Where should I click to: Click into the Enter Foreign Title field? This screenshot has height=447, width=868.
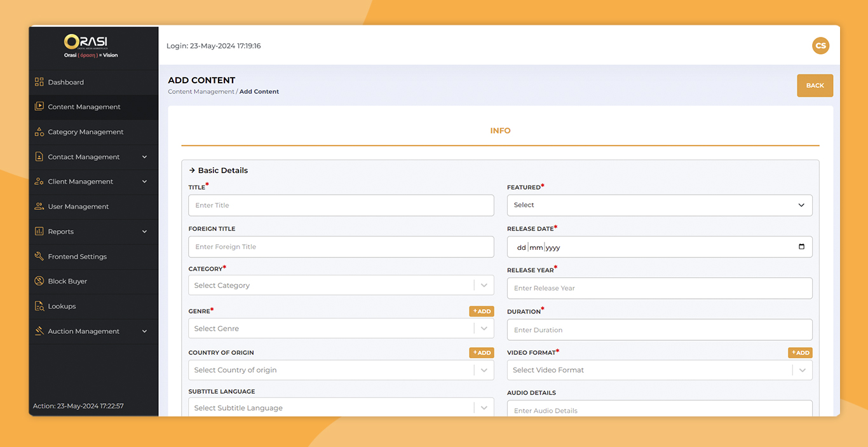click(x=341, y=247)
